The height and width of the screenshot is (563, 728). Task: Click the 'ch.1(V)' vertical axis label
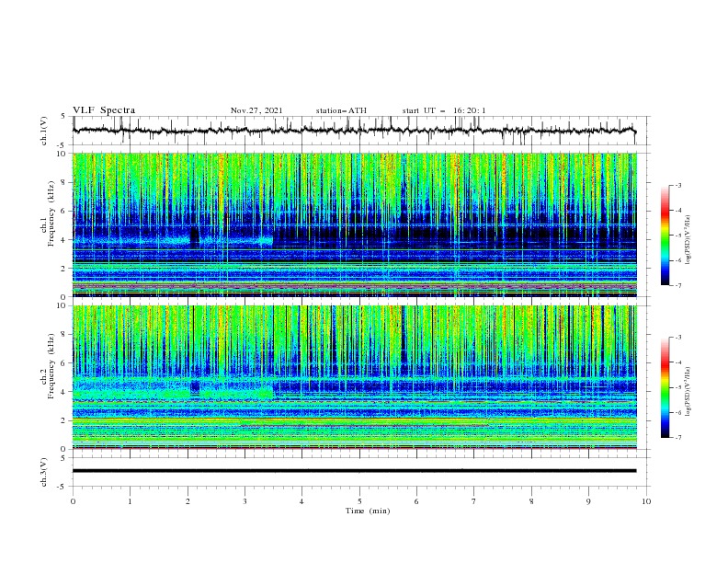tap(44, 131)
